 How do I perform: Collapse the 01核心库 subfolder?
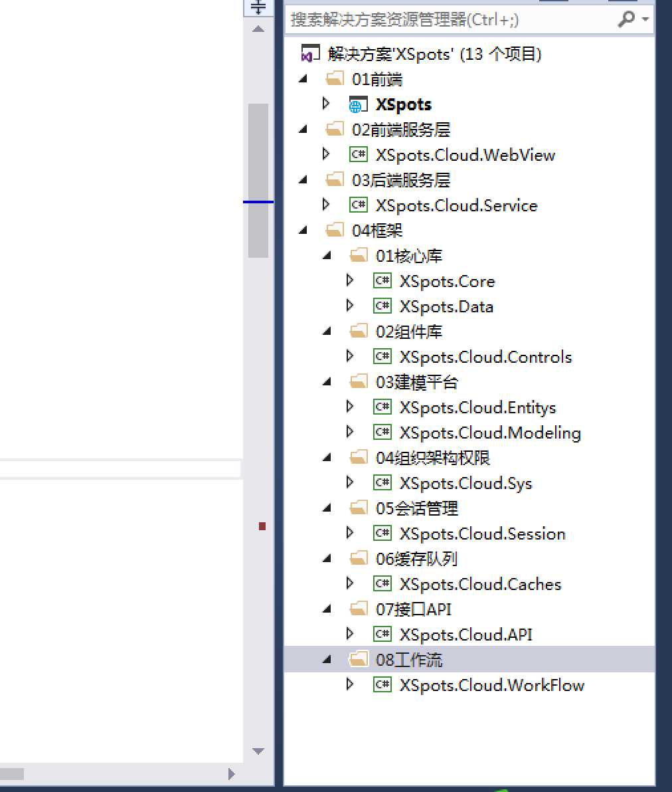pyautogui.click(x=327, y=256)
